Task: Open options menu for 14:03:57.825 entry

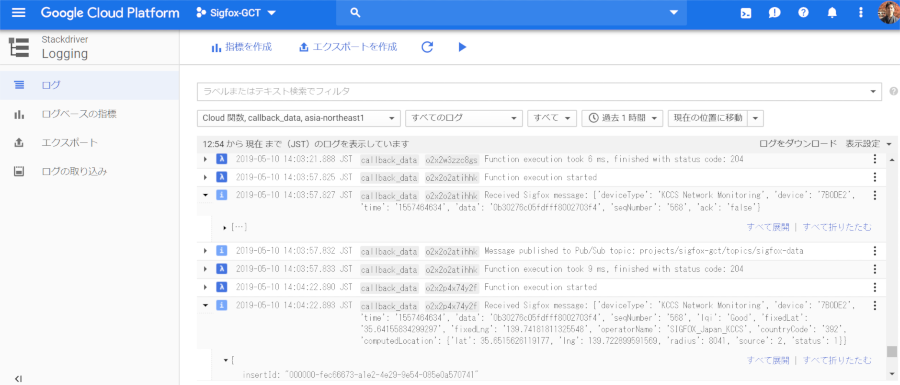Action: click(875, 177)
